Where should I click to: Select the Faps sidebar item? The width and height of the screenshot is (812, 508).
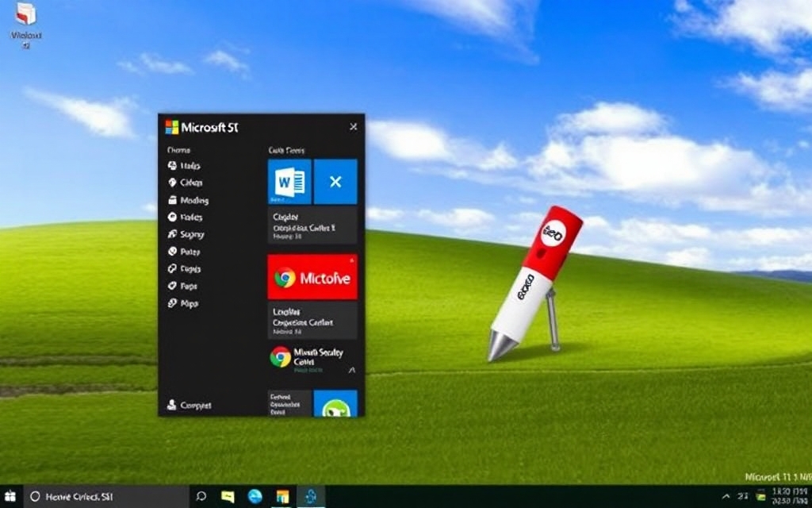pos(183,286)
